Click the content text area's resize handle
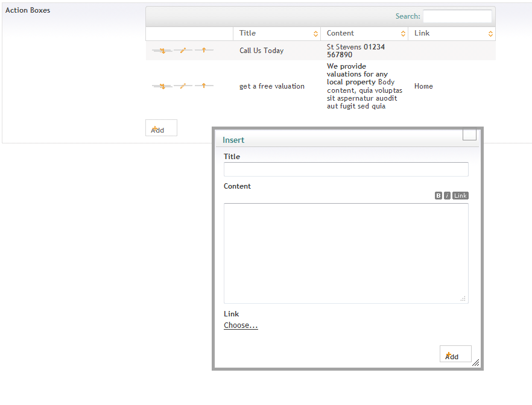Image resolution: width=532 pixels, height=405 pixels. click(x=463, y=298)
